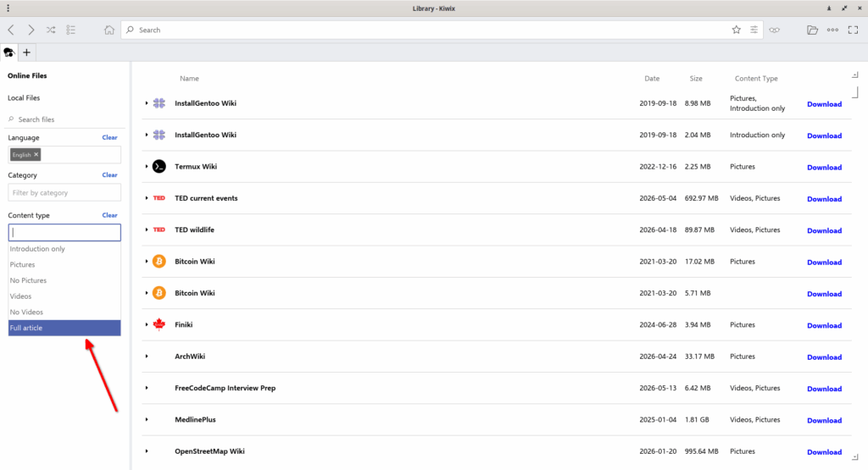Download TED current events
Viewport: 868px width, 470px height.
824,198
